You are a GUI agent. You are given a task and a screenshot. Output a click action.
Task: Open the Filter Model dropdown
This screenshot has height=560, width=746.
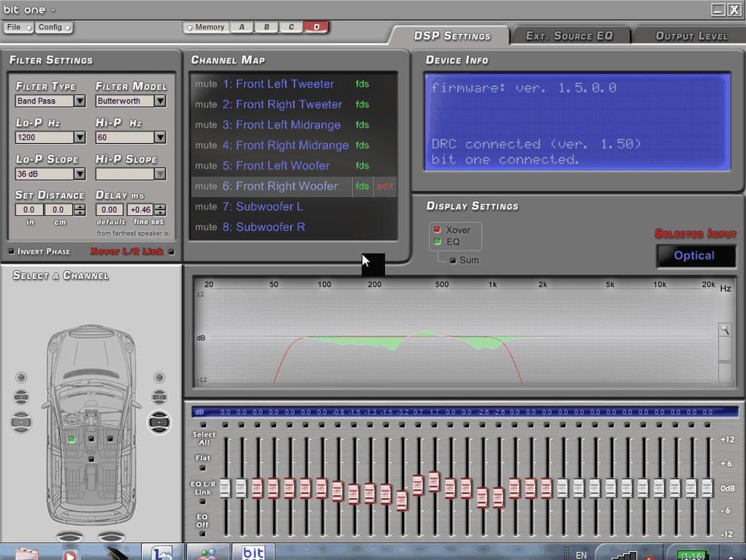pos(160,101)
